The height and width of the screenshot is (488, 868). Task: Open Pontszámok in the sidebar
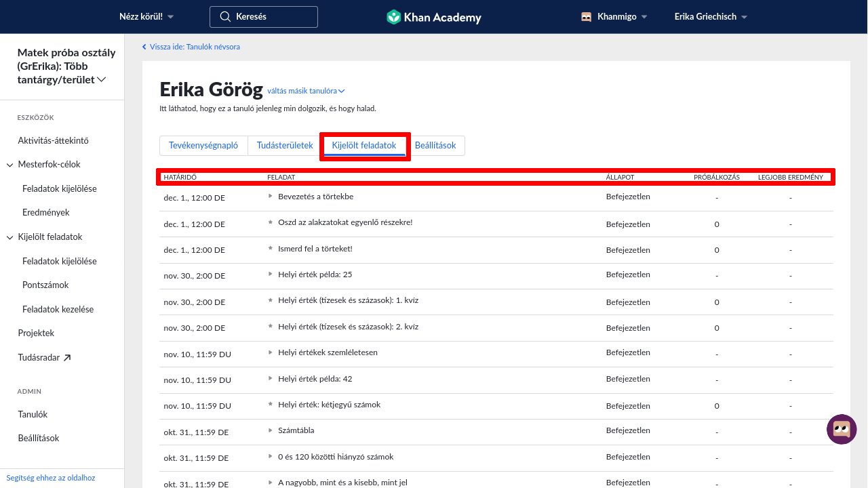pos(45,285)
